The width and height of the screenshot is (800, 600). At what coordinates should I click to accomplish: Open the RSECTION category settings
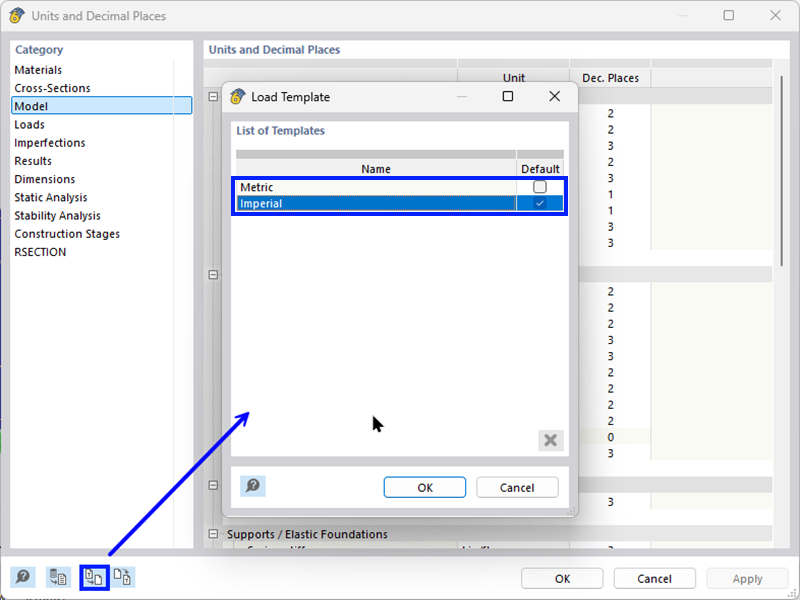(x=41, y=251)
